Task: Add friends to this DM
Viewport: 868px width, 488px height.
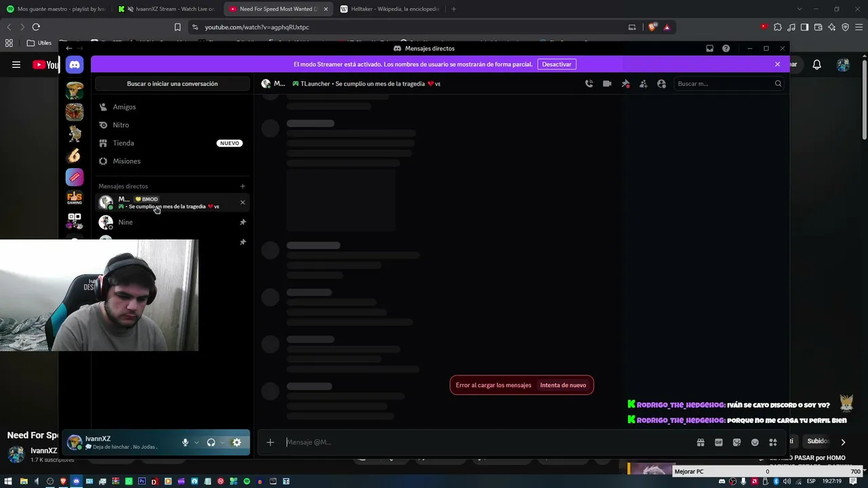Action: coord(644,84)
